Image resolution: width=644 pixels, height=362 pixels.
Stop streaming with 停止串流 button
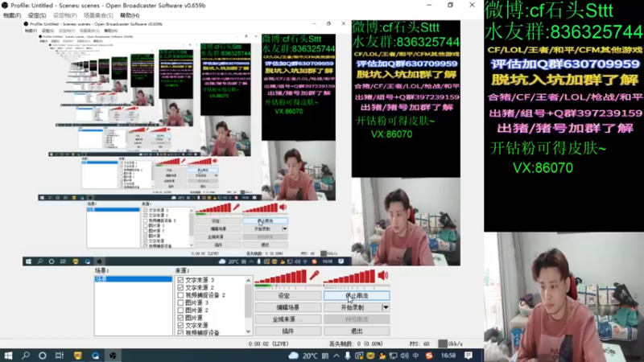click(357, 295)
